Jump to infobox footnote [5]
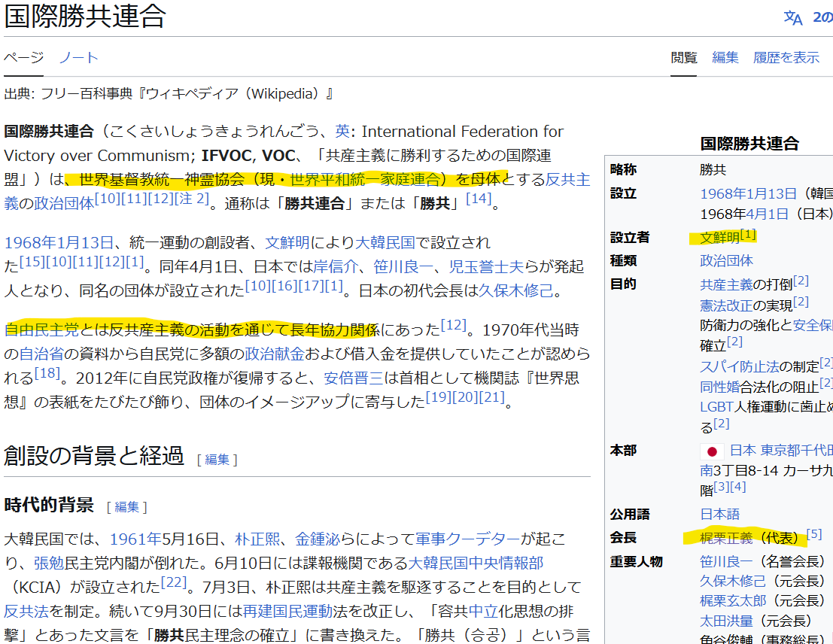 click(814, 534)
